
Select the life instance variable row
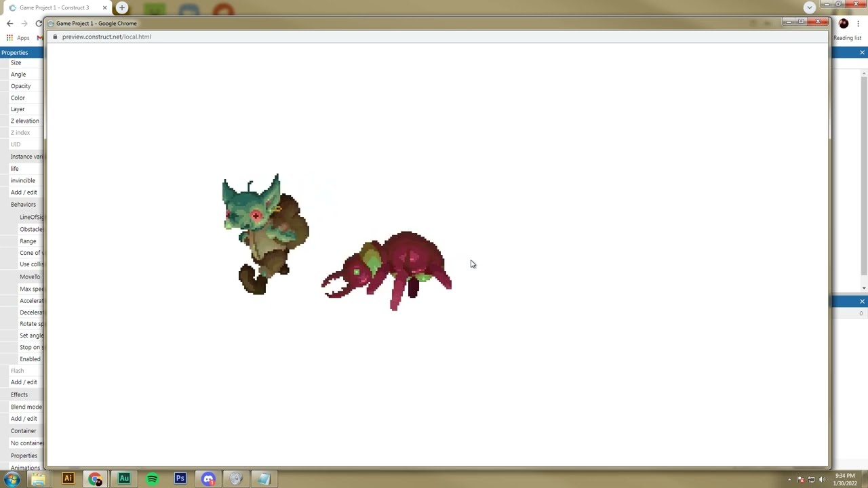pos(23,168)
